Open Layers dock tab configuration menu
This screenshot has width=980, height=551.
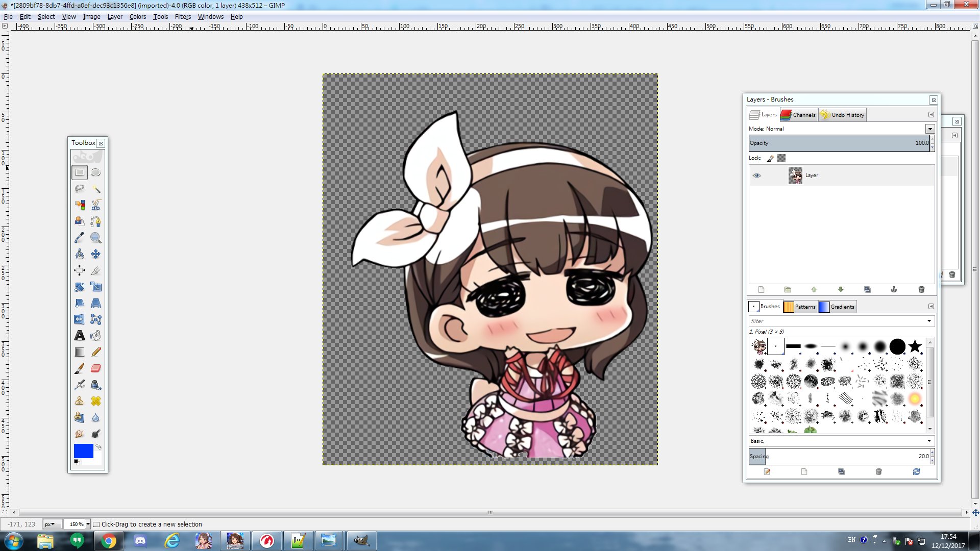coord(931,115)
